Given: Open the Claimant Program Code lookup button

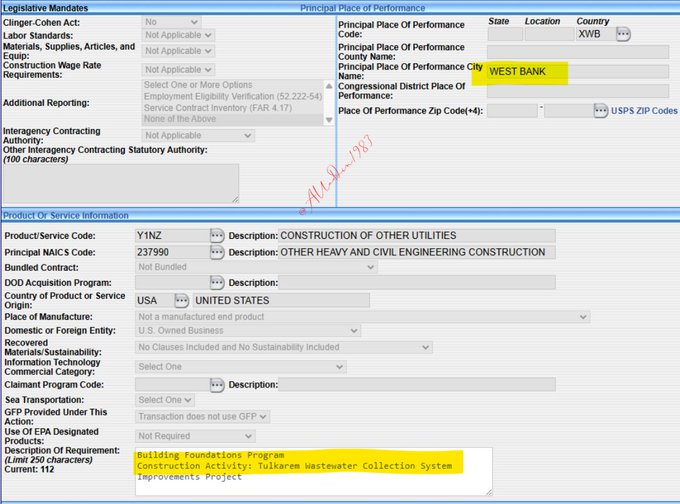Looking at the screenshot, I should [217, 384].
